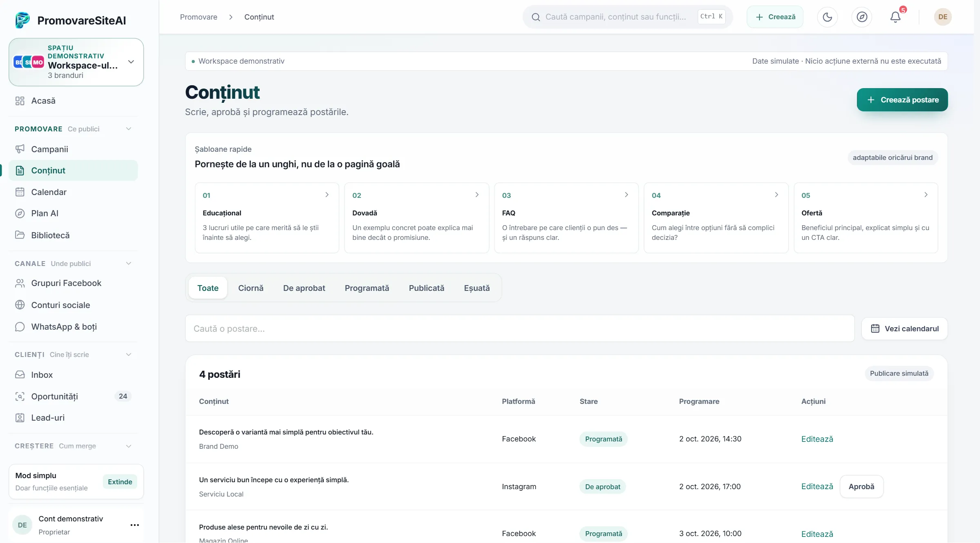Open Inbox in the sidebar
Image resolution: width=980 pixels, height=543 pixels.
click(73, 375)
